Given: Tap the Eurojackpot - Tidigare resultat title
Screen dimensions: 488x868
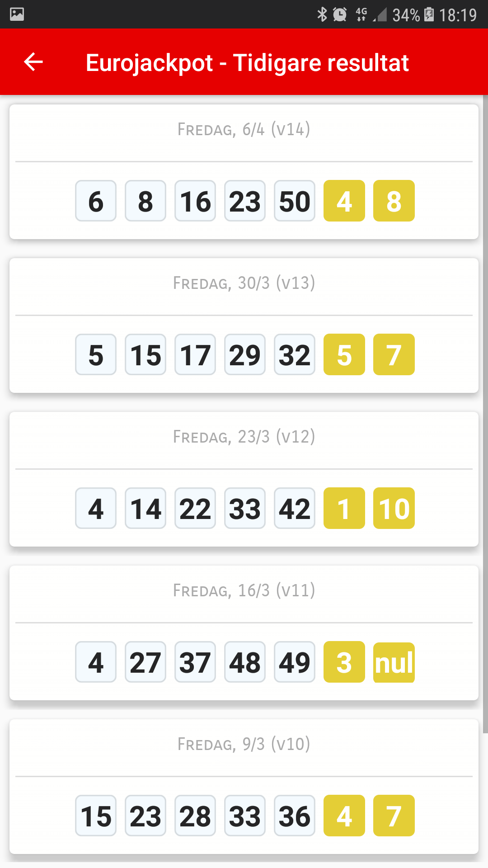Looking at the screenshot, I should pos(247,62).
